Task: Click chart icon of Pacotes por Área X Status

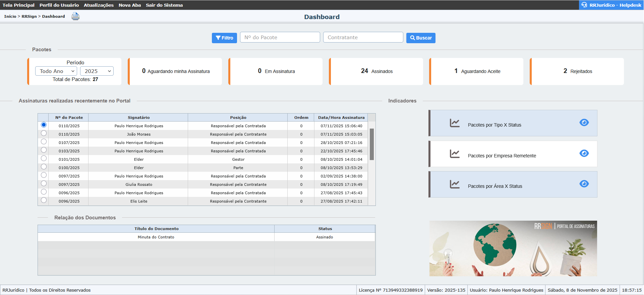Action: pyautogui.click(x=455, y=185)
